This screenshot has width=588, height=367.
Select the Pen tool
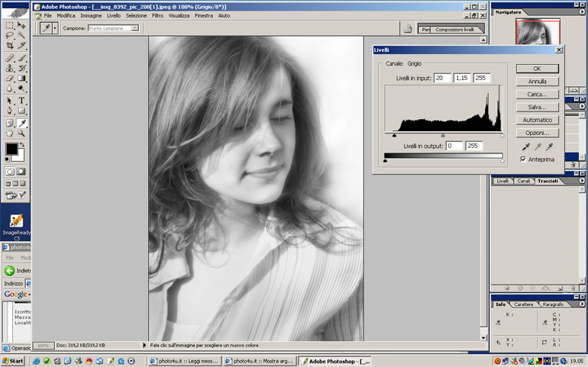10,111
